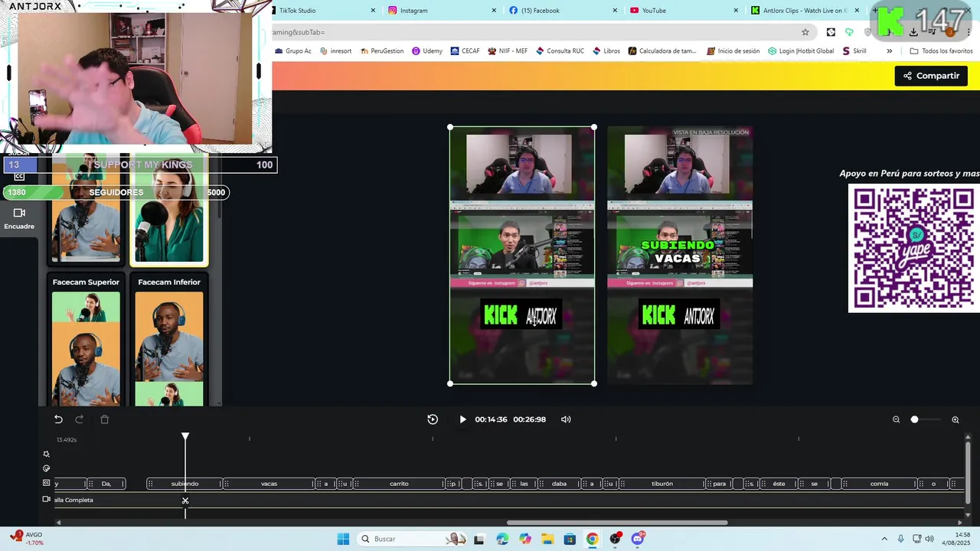Choose the Facecam Inferior layout

point(169,340)
